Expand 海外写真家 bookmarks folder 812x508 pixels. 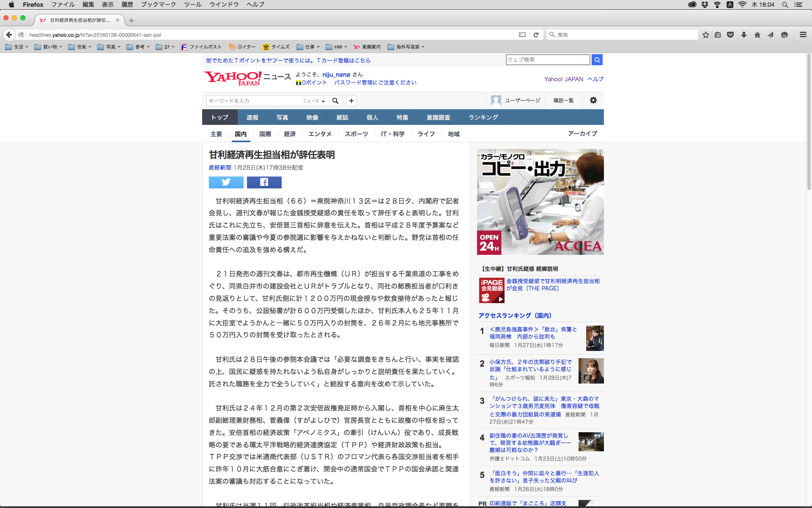click(x=406, y=47)
